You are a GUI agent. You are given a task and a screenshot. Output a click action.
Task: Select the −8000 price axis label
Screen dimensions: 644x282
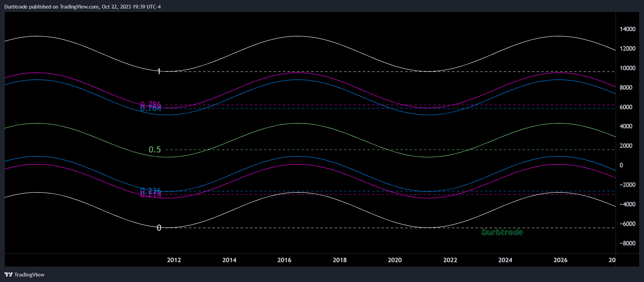pyautogui.click(x=628, y=243)
